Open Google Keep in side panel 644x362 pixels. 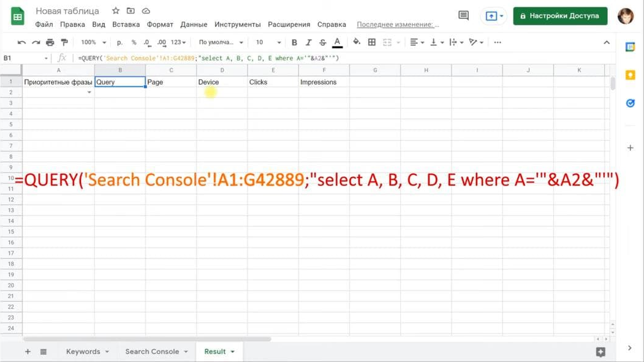coord(630,75)
